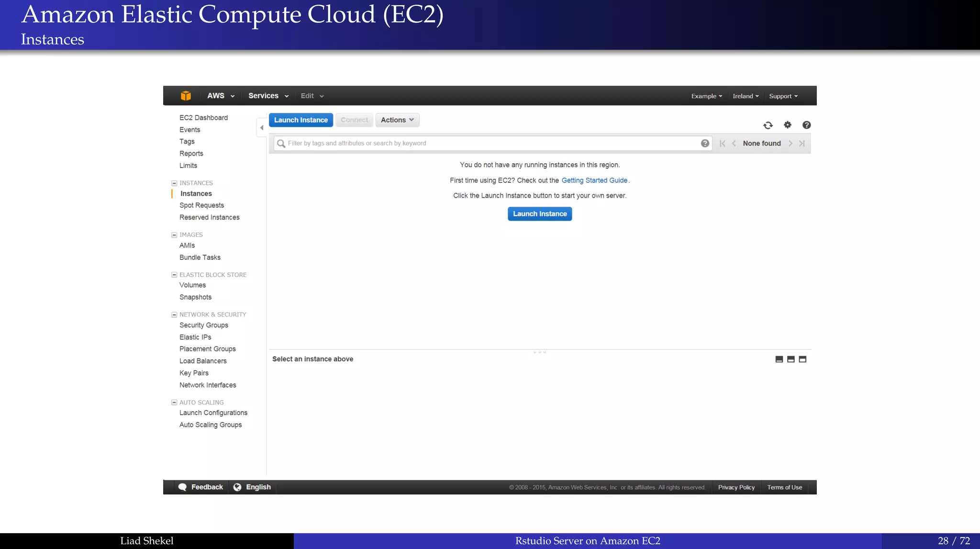Open Limits in sidebar
The width and height of the screenshot is (980, 549).
coord(188,166)
